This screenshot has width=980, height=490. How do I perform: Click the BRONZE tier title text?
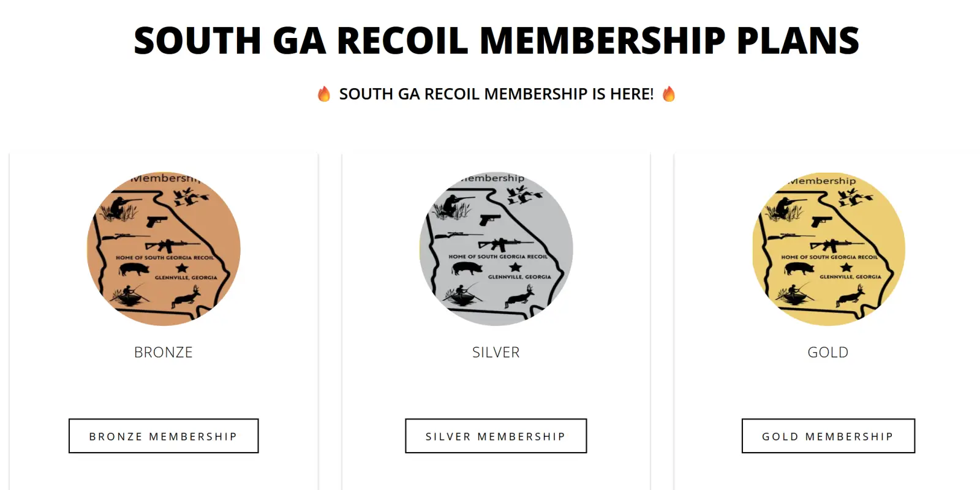[164, 352]
